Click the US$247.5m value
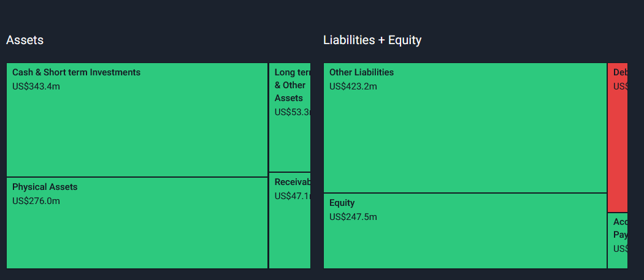The width and height of the screenshot is (644, 280). [x=353, y=217]
